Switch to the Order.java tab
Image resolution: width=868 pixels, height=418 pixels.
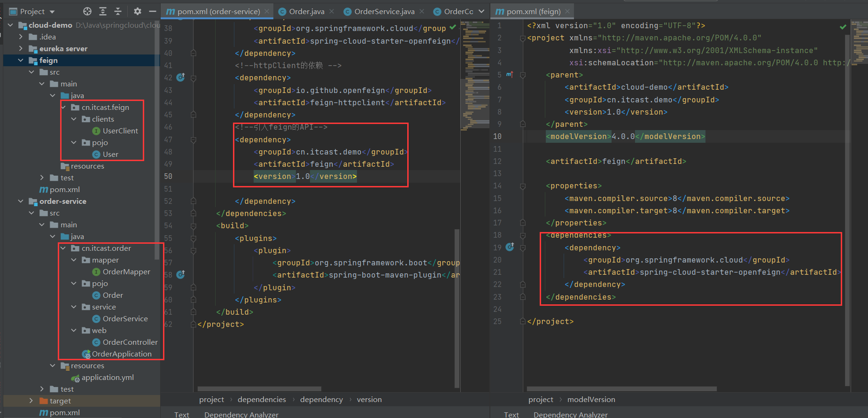306,11
